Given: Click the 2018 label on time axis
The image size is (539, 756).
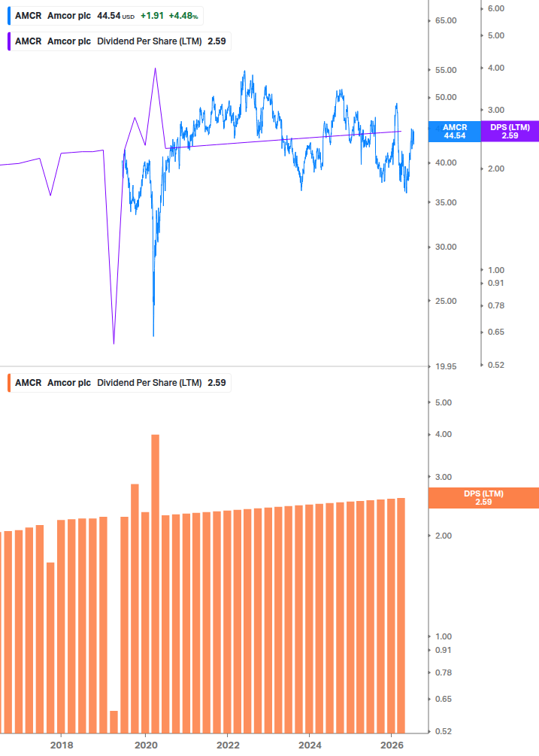Looking at the screenshot, I should pos(62,745).
